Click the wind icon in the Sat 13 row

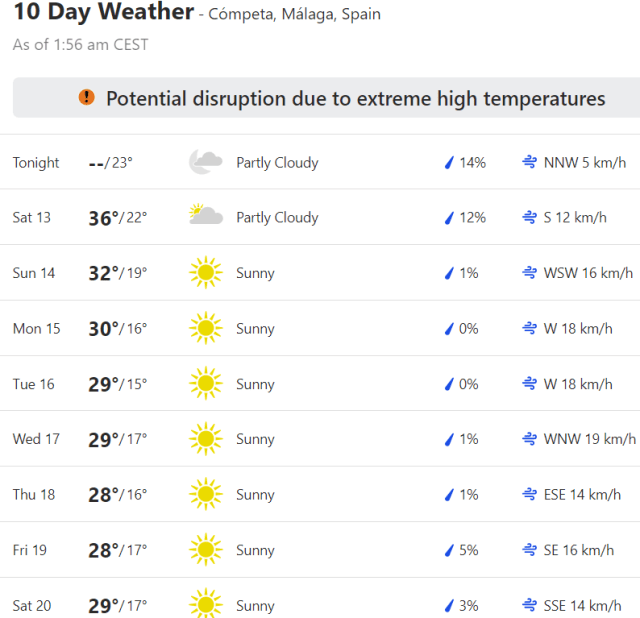[529, 218]
